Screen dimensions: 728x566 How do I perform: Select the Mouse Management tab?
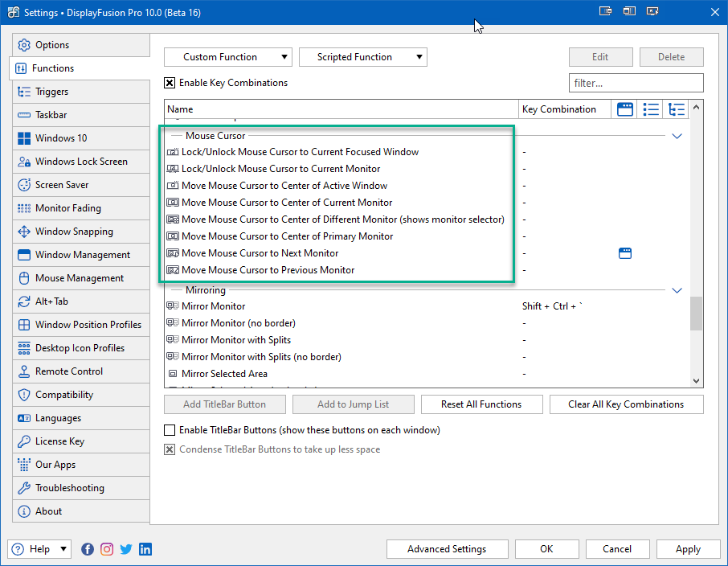point(81,278)
